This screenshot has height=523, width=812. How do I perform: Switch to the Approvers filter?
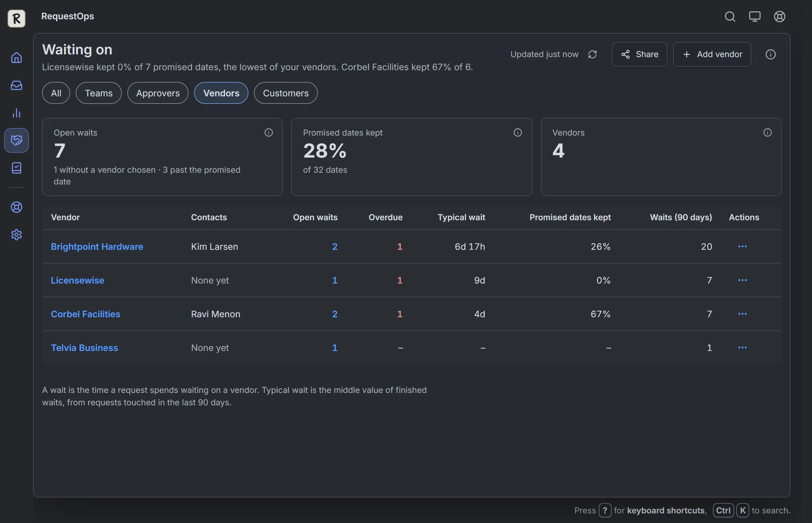tap(158, 93)
